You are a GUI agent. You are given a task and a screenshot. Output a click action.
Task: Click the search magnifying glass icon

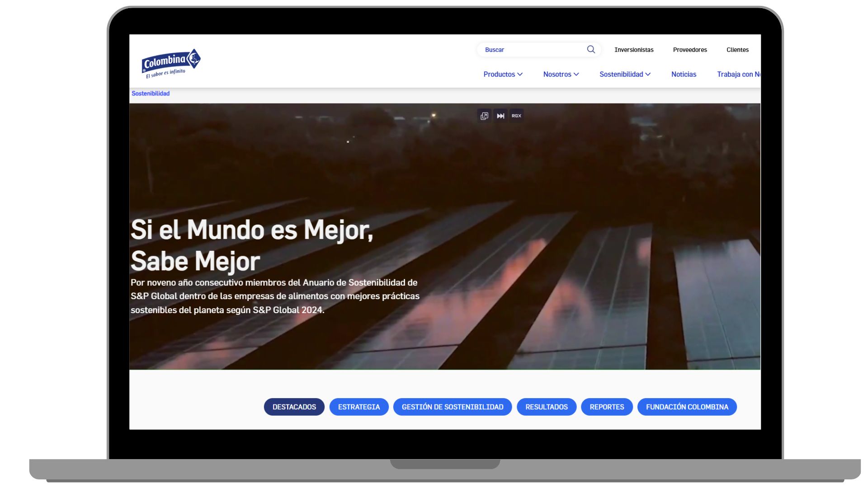[x=591, y=50]
